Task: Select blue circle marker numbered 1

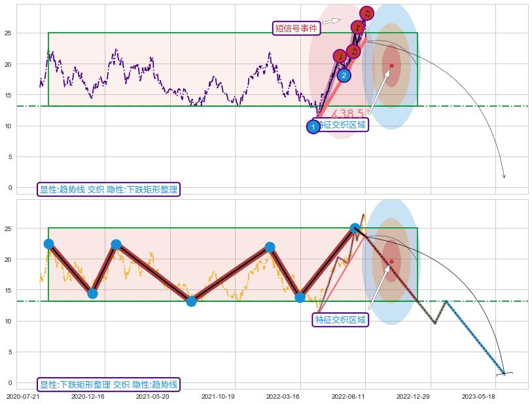Action: pyautogui.click(x=313, y=126)
